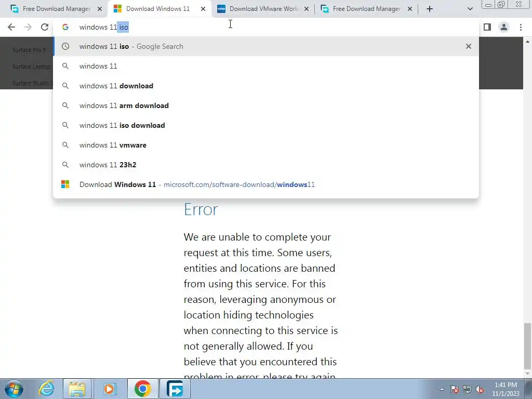Viewport: 532px width, 399px height.
Task: Choose 'windows 11 iso download' suggestion
Action: (x=266, y=125)
